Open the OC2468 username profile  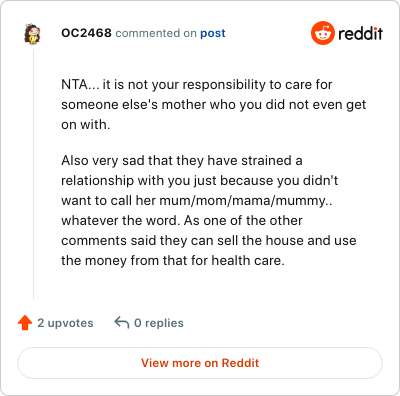86,33
